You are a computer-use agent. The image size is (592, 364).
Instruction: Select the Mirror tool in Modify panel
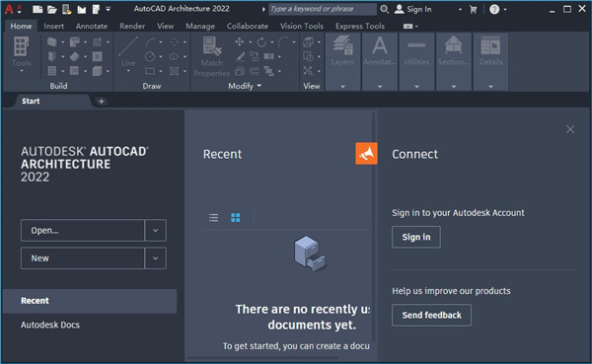(268, 56)
